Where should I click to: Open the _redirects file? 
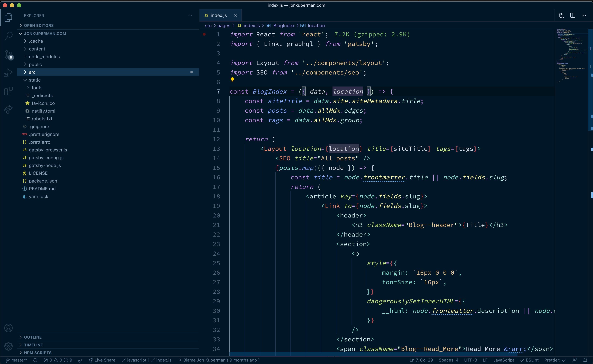[x=108, y=95]
